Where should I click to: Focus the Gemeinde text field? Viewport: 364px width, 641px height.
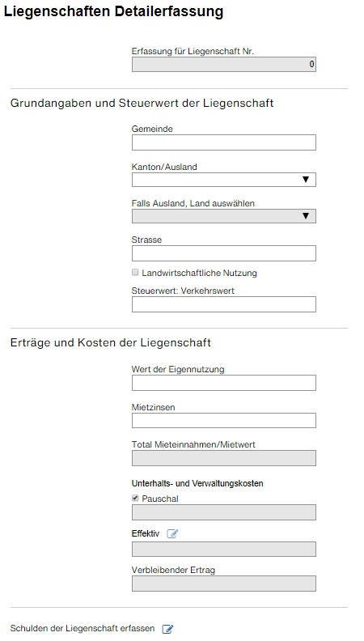[224, 142]
